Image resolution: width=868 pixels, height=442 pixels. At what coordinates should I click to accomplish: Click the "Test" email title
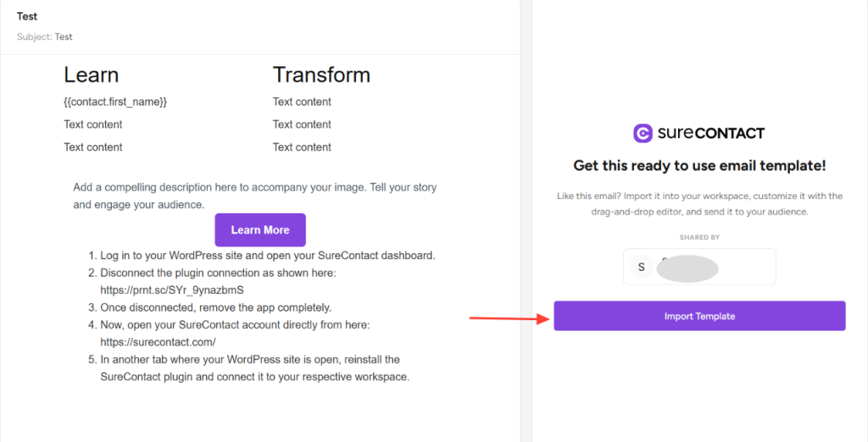[27, 16]
